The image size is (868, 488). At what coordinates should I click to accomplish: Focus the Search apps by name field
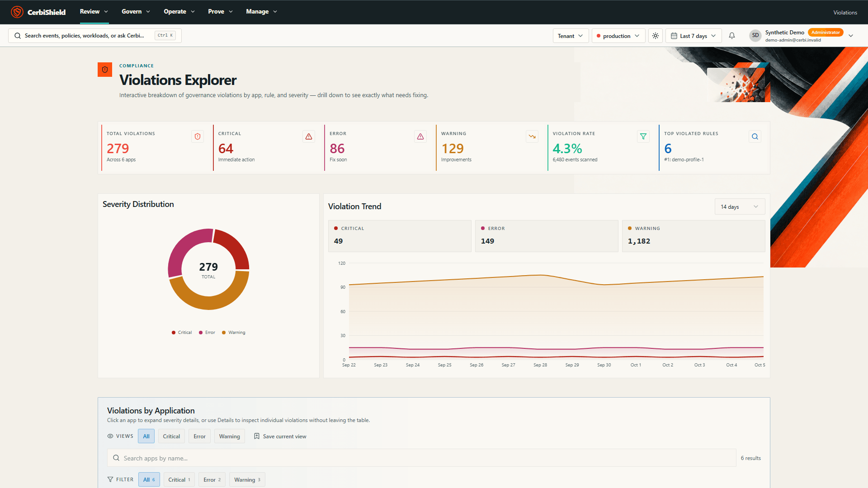tap(421, 458)
